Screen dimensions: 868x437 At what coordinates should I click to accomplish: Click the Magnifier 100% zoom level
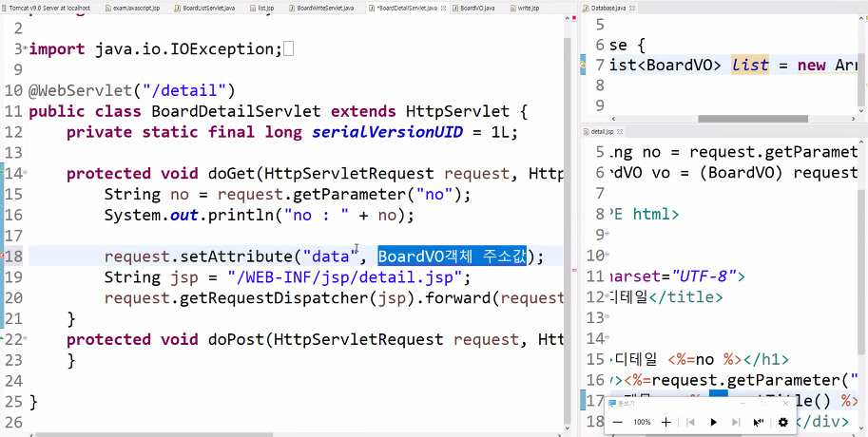point(642,422)
